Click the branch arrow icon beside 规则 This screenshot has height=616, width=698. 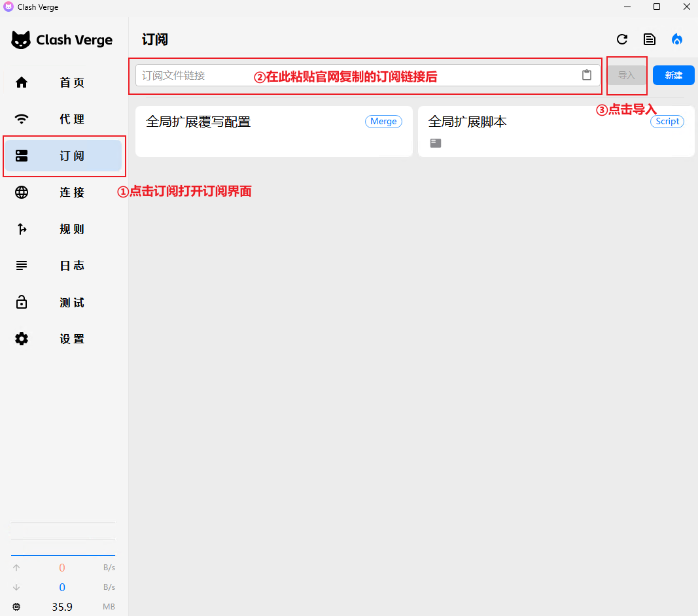click(22, 229)
